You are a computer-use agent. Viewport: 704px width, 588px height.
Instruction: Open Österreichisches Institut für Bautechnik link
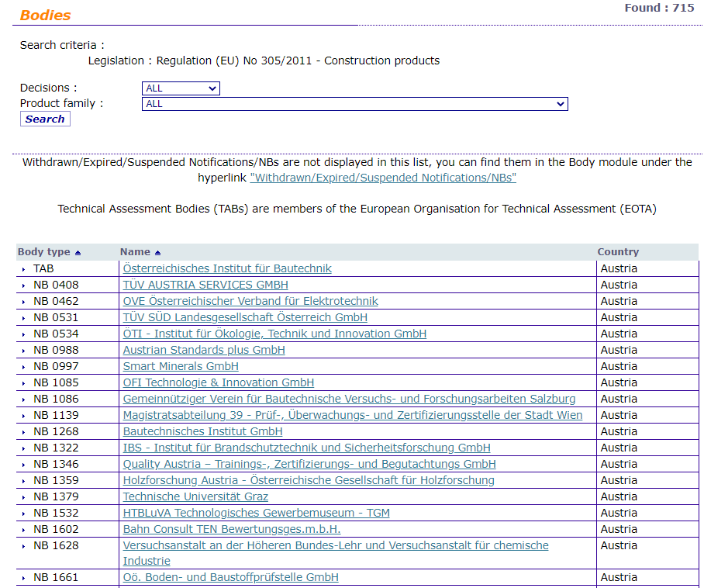(x=227, y=268)
